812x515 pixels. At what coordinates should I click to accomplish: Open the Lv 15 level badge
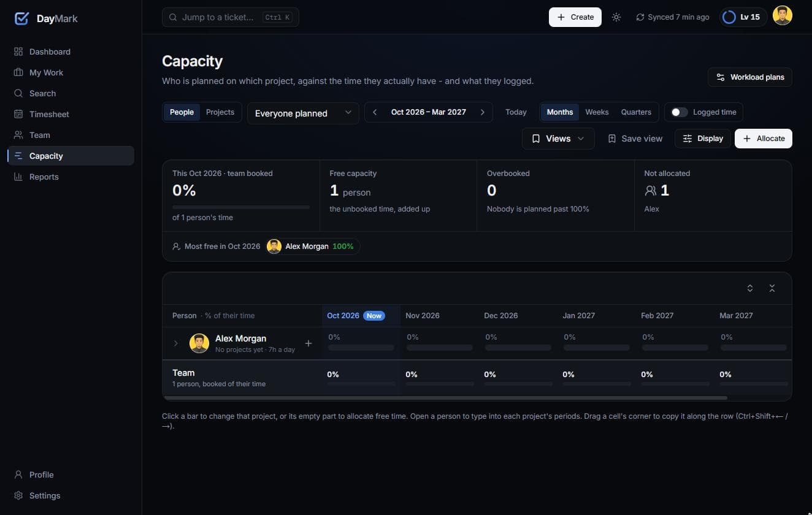[x=743, y=17]
